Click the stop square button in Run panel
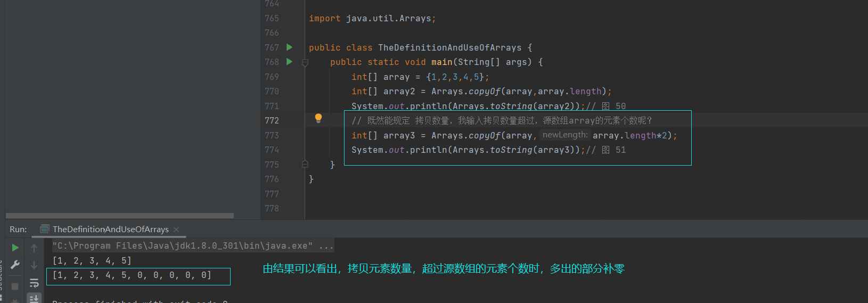The image size is (868, 303). (15, 286)
